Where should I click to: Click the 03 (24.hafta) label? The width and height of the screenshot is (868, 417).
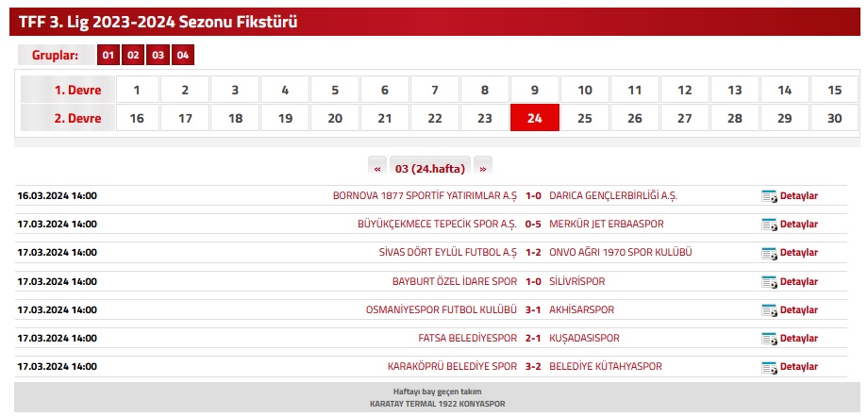pos(430,168)
